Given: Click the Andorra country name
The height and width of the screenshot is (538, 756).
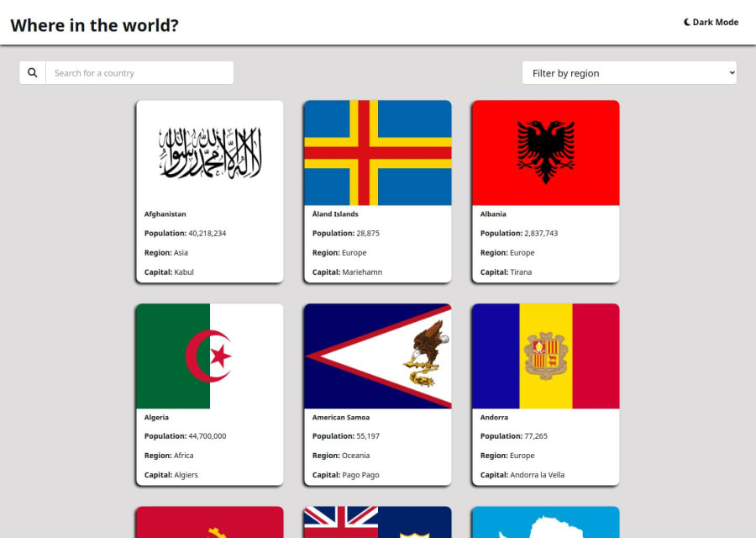Looking at the screenshot, I should [494, 418].
